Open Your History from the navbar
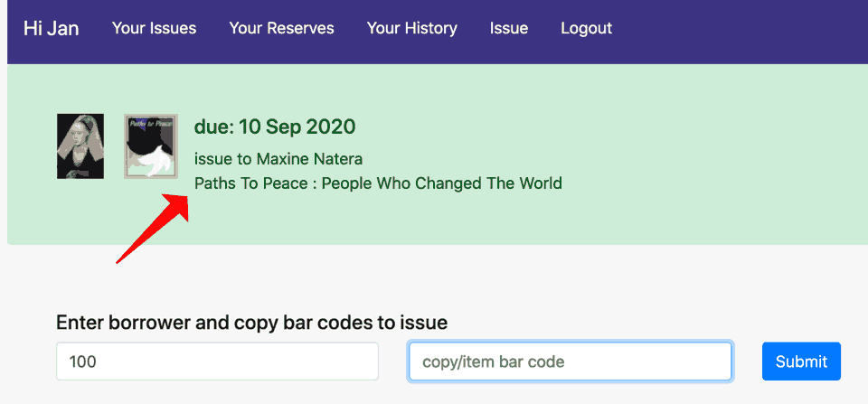The image size is (868, 404). [x=411, y=28]
